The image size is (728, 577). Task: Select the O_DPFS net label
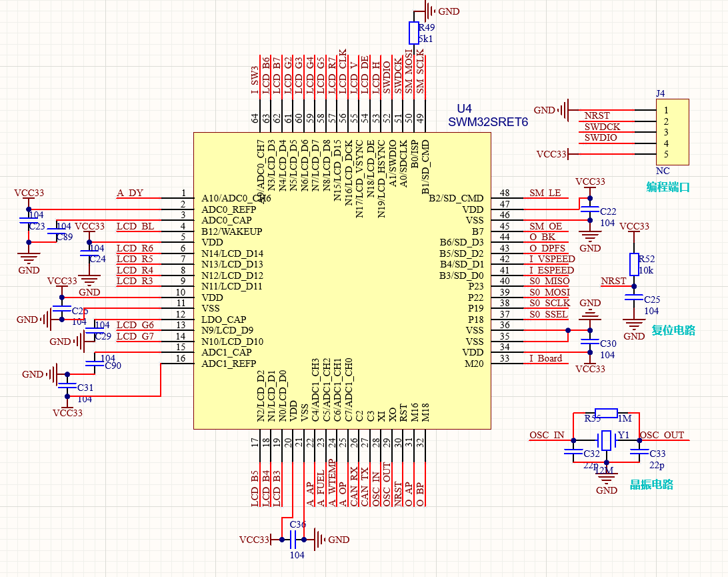(x=547, y=249)
